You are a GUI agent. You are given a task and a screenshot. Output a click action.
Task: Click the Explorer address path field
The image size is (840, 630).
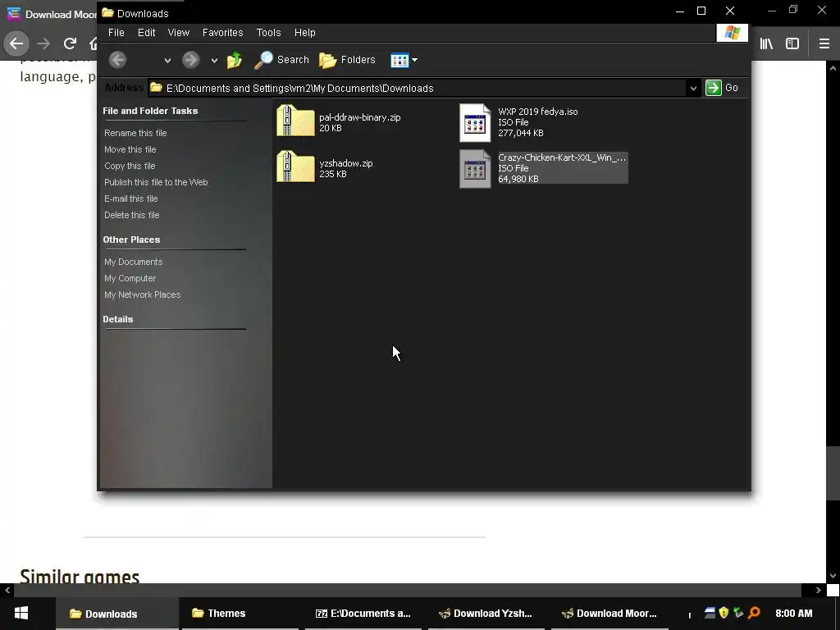[418, 88]
